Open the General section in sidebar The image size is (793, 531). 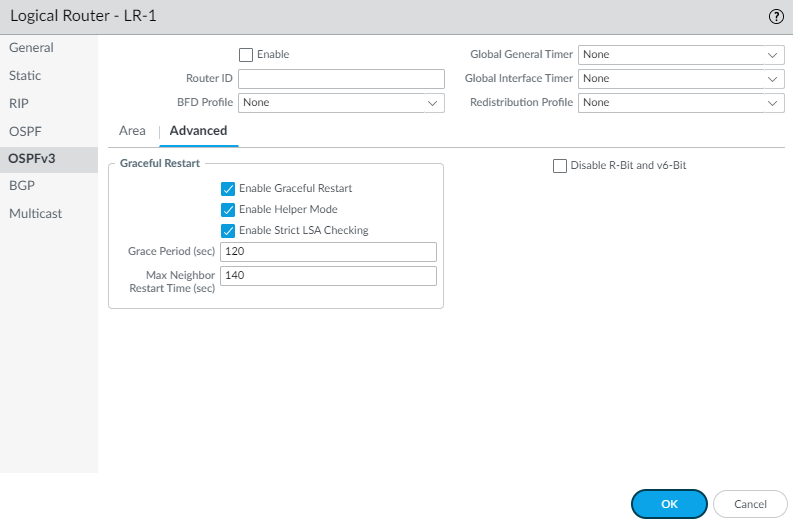[31, 48]
